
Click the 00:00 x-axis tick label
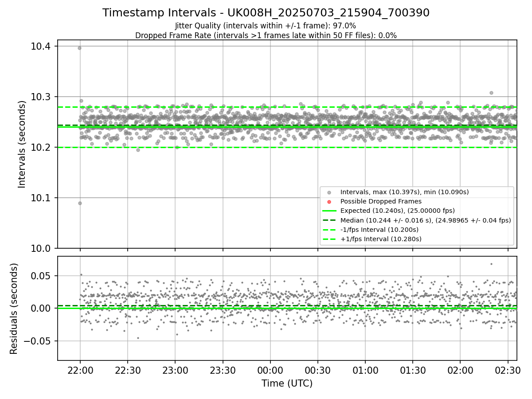270,370
